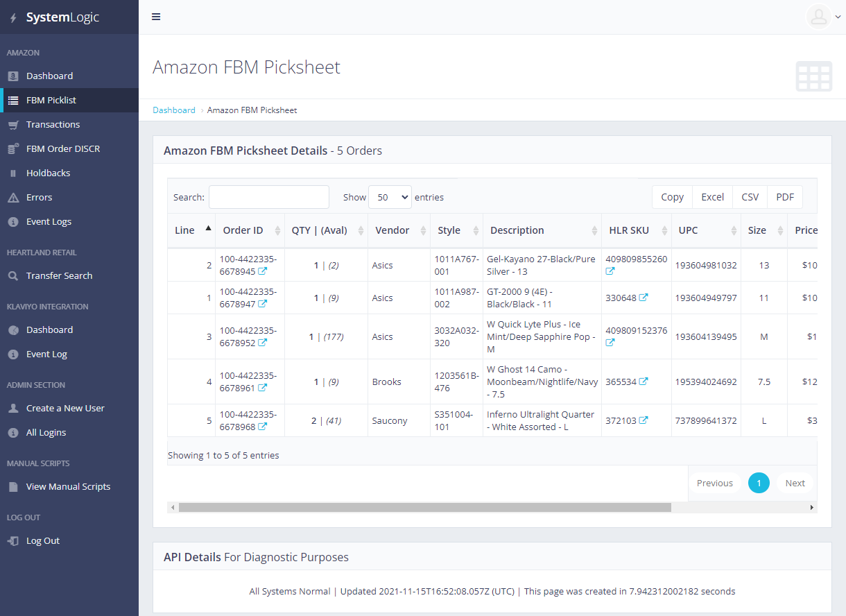
Task: Click the hamburger menu toggle icon
Action: click(x=156, y=17)
